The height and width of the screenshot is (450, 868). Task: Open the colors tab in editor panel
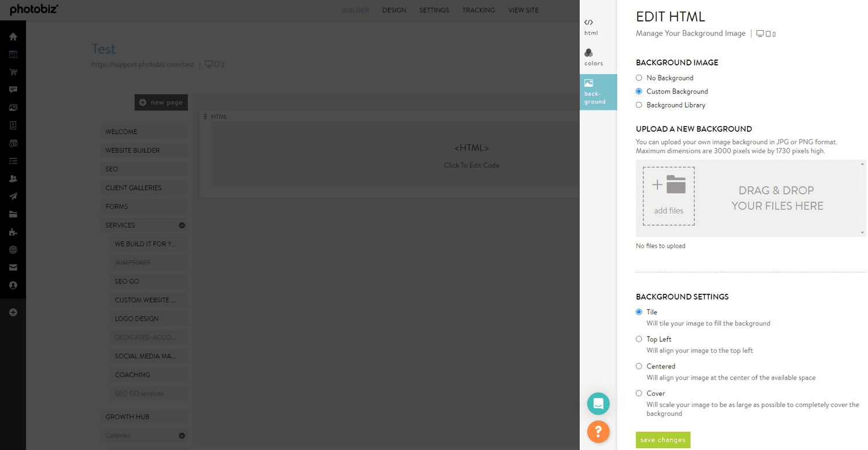tap(593, 57)
